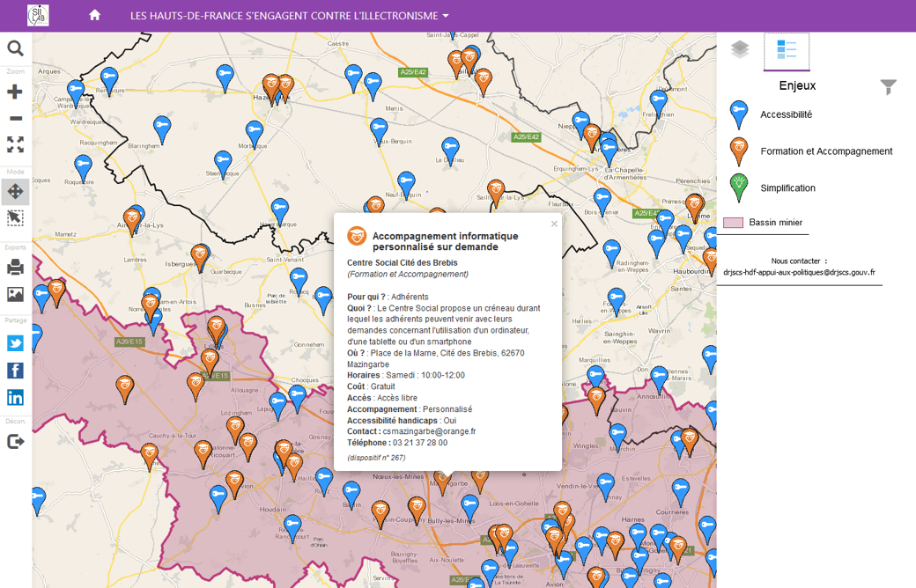Image resolution: width=916 pixels, height=588 pixels.
Task: Click the blue marker near Radinghem-en-Weppes
Action: pos(611,253)
